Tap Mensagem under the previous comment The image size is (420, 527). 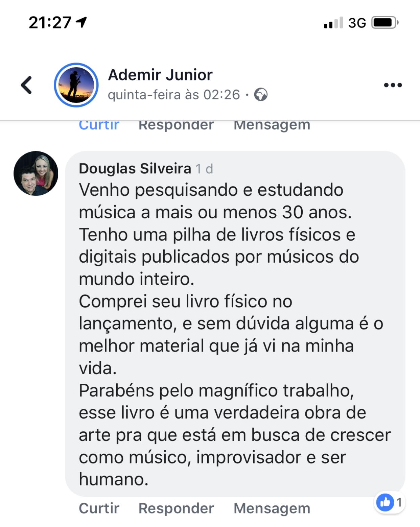point(272,126)
